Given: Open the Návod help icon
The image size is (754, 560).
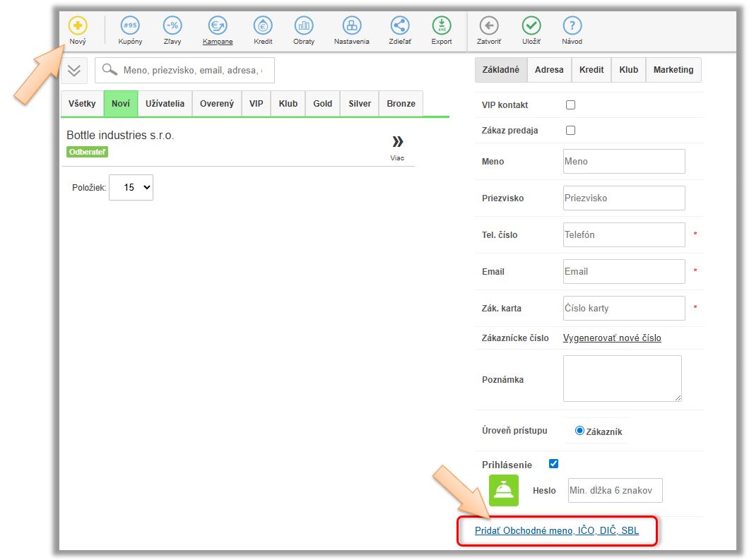Looking at the screenshot, I should tap(572, 26).
